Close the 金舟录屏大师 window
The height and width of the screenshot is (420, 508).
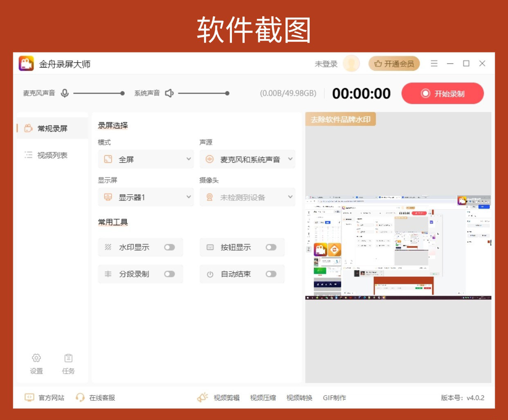pyautogui.click(x=482, y=63)
